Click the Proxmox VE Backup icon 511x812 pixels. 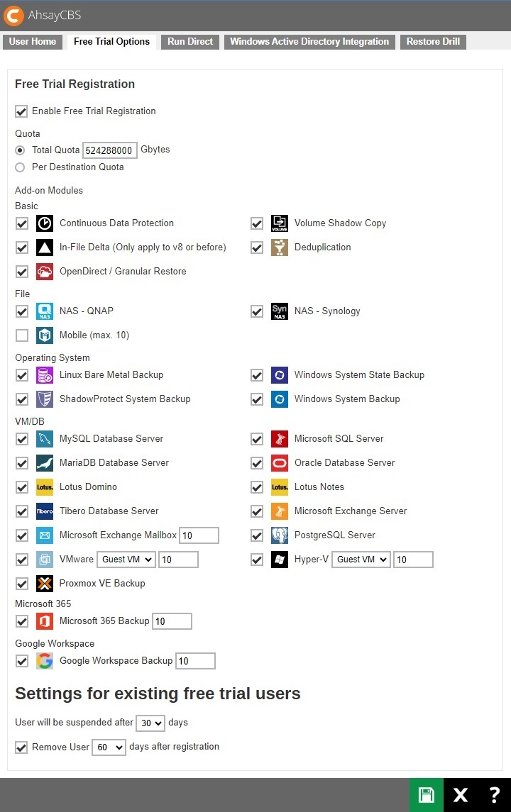point(45,584)
